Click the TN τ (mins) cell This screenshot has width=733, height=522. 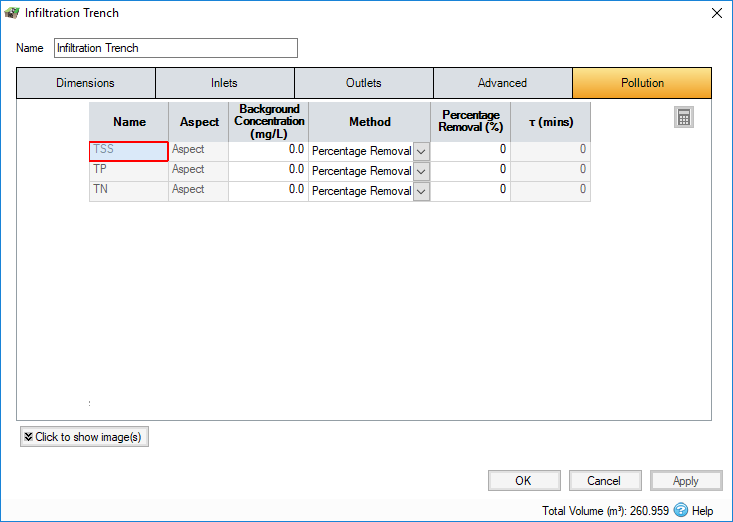(x=551, y=192)
